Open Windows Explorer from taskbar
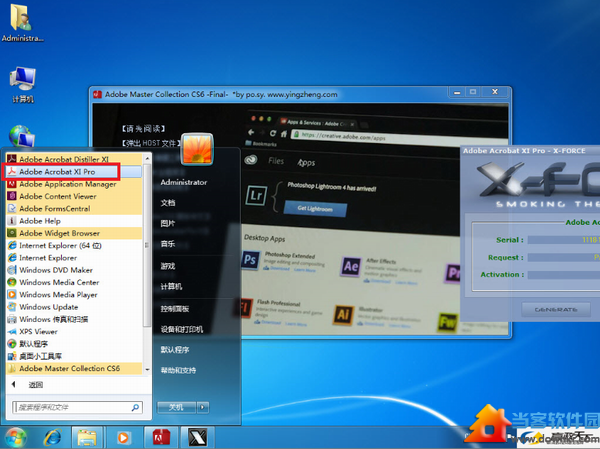600x449 pixels. click(x=87, y=437)
